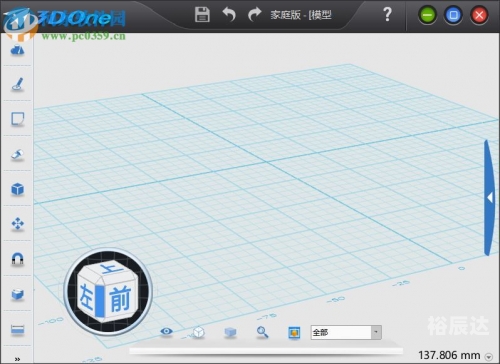Activate the magnet snap tool
Viewport: 500px width, 364px height.
point(17,259)
